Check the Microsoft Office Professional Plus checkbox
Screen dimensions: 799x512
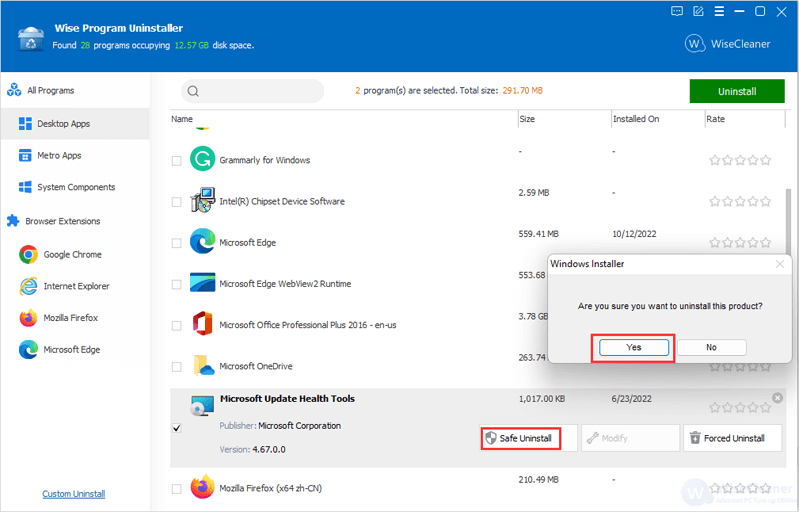pyautogui.click(x=177, y=325)
